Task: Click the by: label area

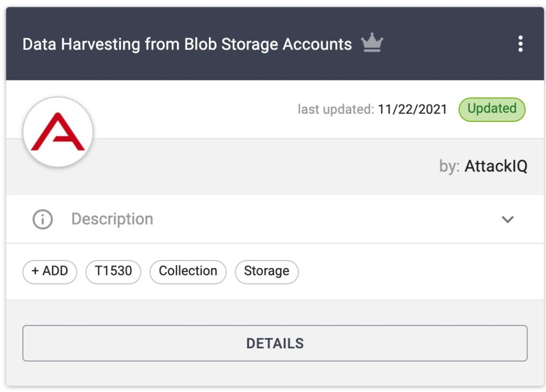Action: pyautogui.click(x=451, y=166)
